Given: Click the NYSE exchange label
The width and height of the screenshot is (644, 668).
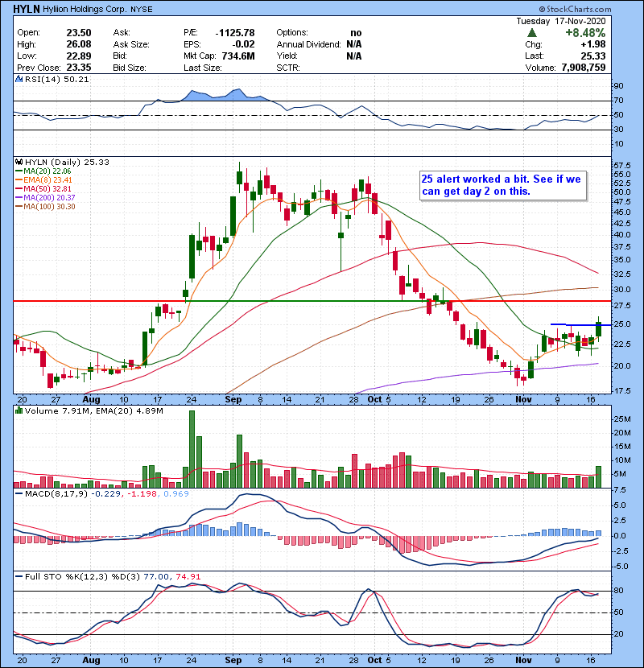Looking at the screenshot, I should tap(141, 9).
